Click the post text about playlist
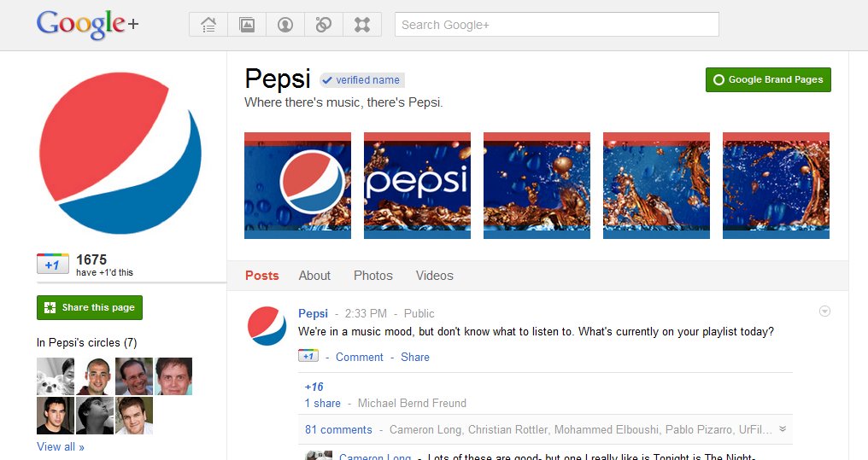 tap(536, 332)
